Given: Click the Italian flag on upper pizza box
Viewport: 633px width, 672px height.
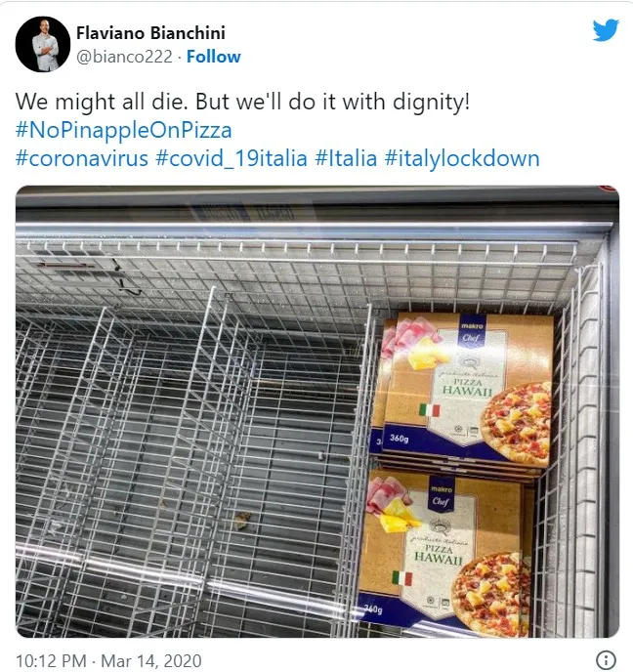Looking at the screenshot, I should [x=430, y=410].
